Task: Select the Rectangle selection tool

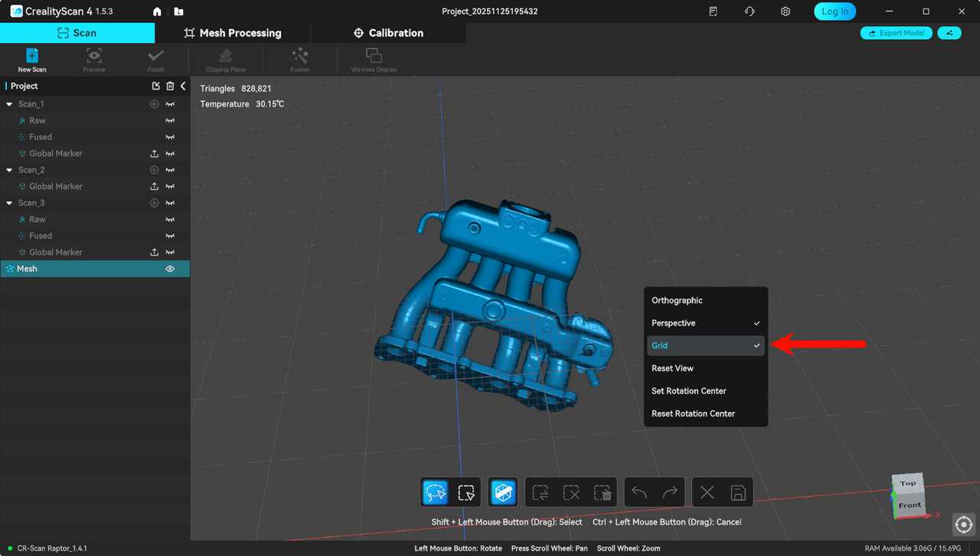Action: 465,492
